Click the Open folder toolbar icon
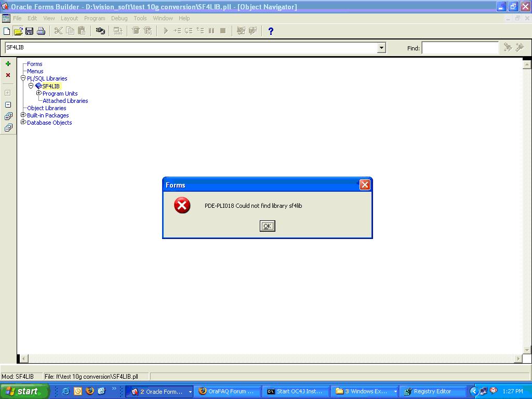The width and height of the screenshot is (532, 399). tap(18, 31)
